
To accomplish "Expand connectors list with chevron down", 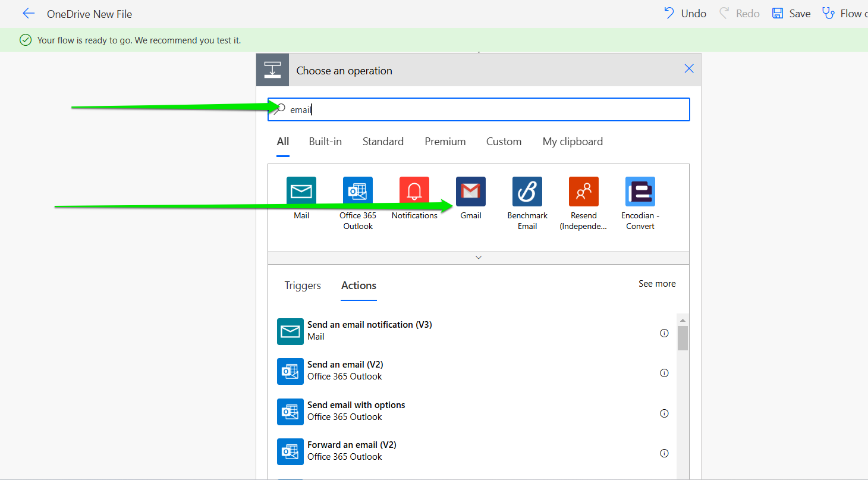I will [x=479, y=258].
